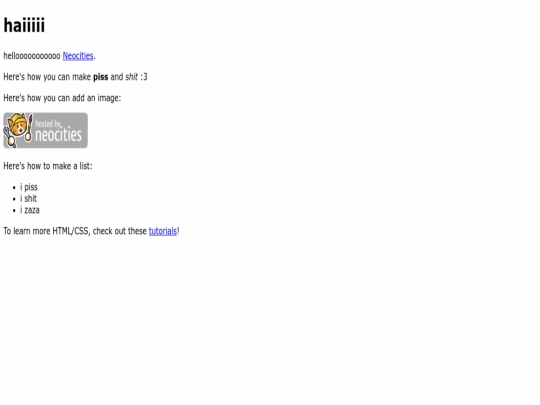Click the bullet before 'i piss'
The height and width of the screenshot is (405, 540).
click(14, 188)
